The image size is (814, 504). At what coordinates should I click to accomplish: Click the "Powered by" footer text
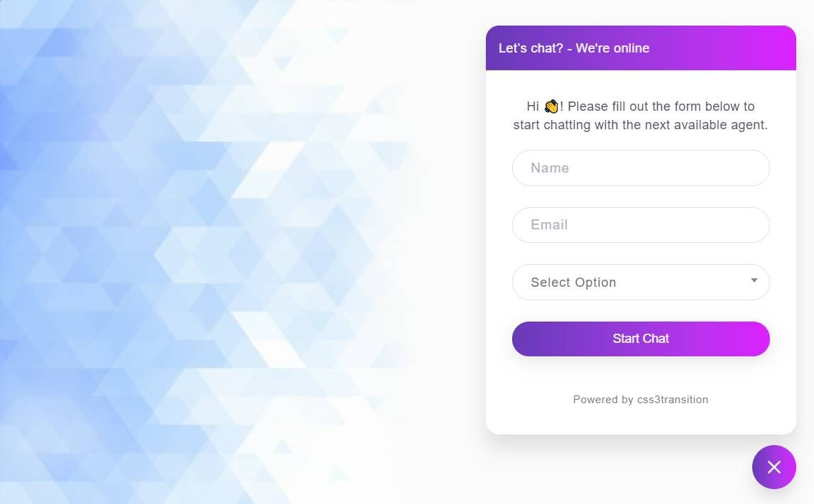[602, 400]
